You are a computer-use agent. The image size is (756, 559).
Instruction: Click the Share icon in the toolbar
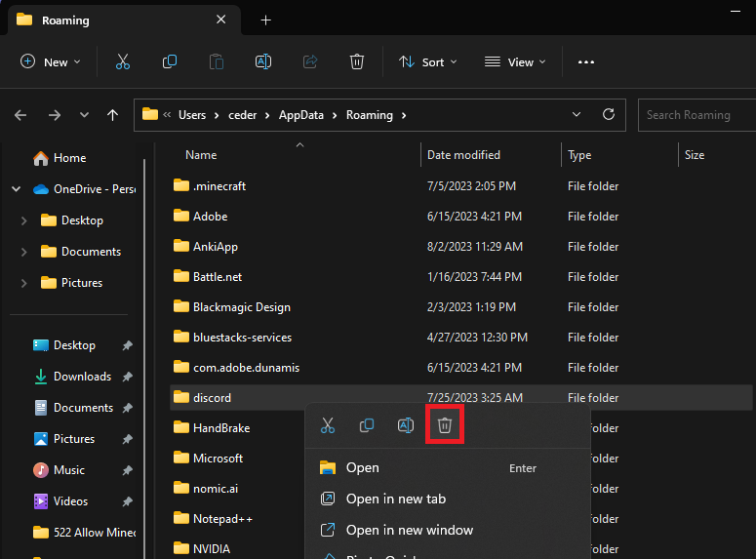(x=310, y=61)
